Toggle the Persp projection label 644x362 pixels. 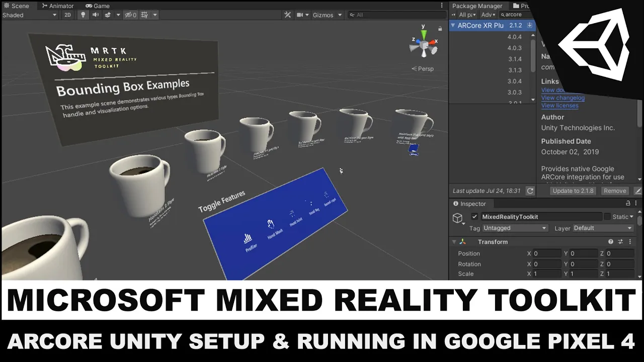coord(423,69)
